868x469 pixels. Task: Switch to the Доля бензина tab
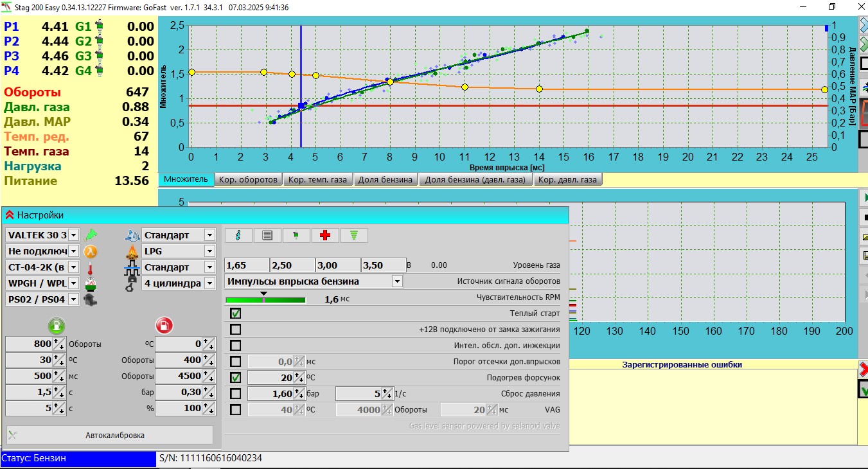(x=385, y=180)
